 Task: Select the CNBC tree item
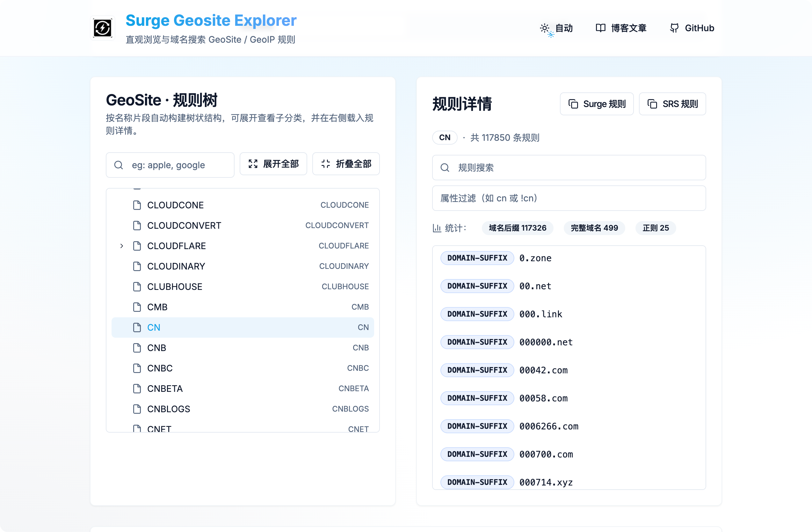pyautogui.click(x=243, y=368)
